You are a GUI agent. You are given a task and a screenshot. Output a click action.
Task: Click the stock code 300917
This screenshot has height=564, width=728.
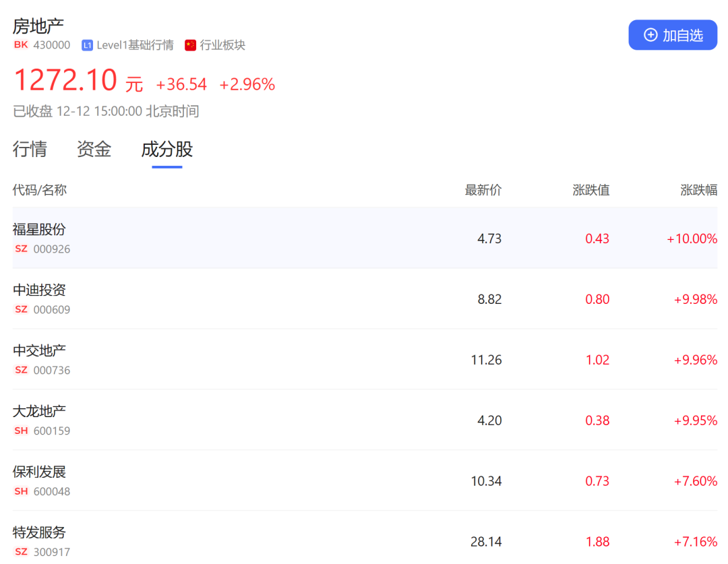click(x=51, y=552)
